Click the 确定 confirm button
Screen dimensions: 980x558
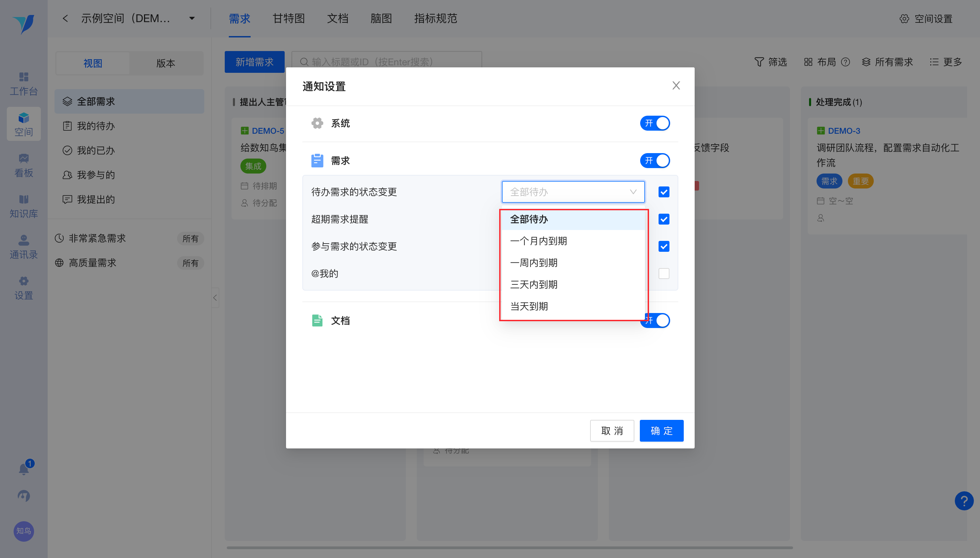(661, 431)
